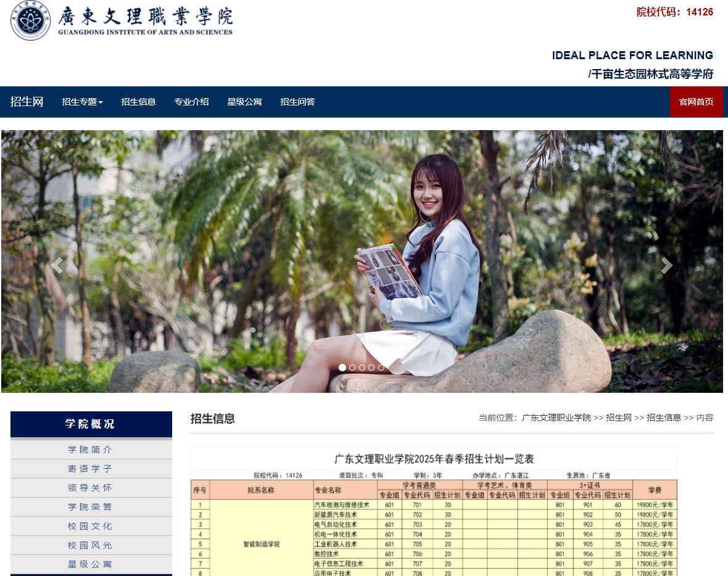Screen dimensions: 728x576
Task: Select 招生问答 in the navigation bar
Action: click(298, 101)
